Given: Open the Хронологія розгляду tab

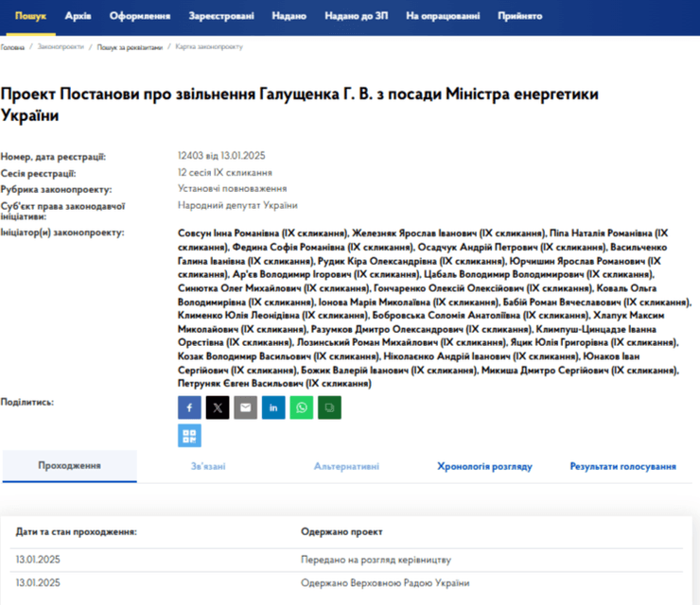Looking at the screenshot, I should (484, 466).
